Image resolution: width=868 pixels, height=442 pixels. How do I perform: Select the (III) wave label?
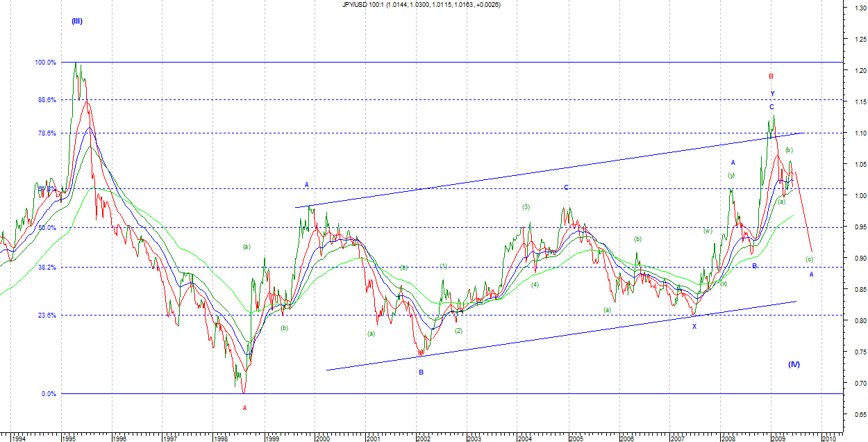coord(77,21)
